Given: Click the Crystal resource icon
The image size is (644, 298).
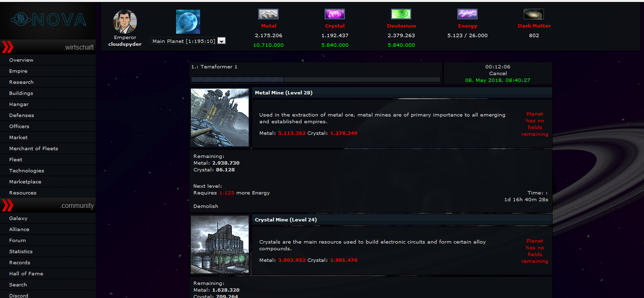Looking at the screenshot, I should pos(335,14).
